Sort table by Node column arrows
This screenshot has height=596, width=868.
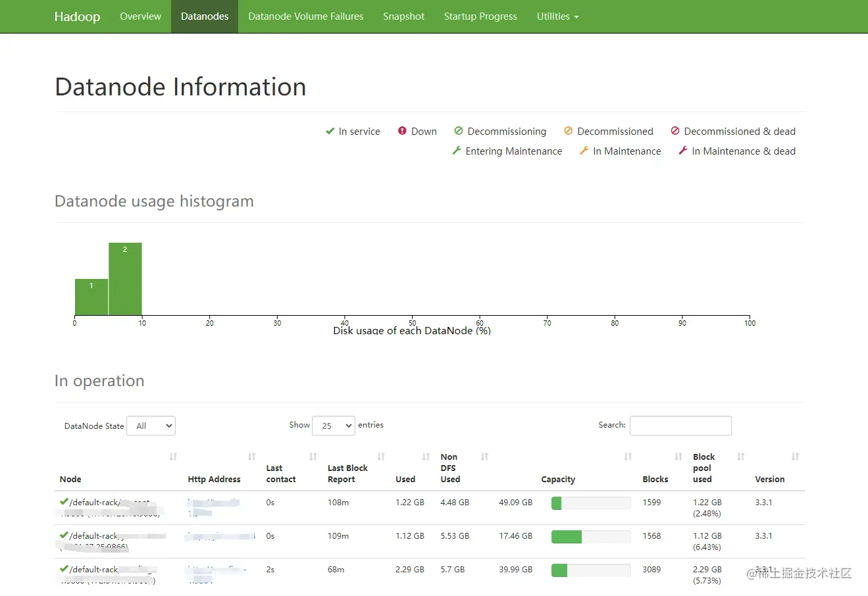[x=173, y=457]
